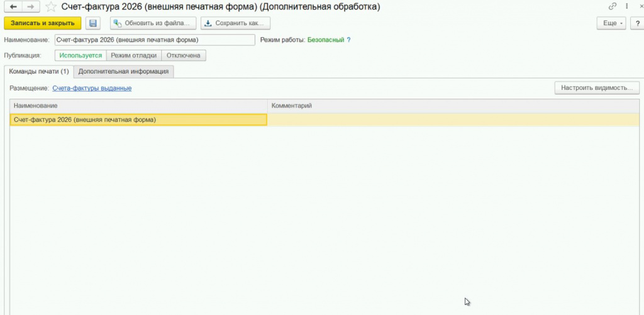Image resolution: width=644 pixels, height=315 pixels.
Task: Set publication to Отключена
Action: click(x=184, y=55)
